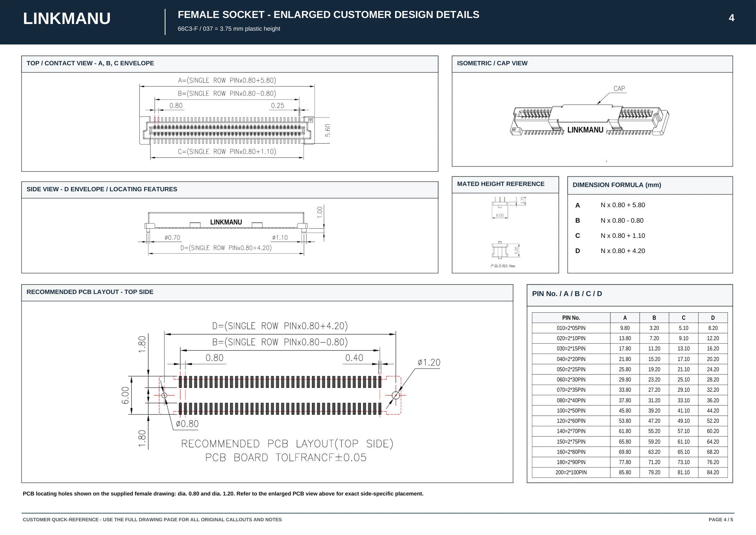756x535 pixels.
Task: Click the TOP / CONTACT VIEW - A, B, C ENVELOPE heading
Action: 90,64
